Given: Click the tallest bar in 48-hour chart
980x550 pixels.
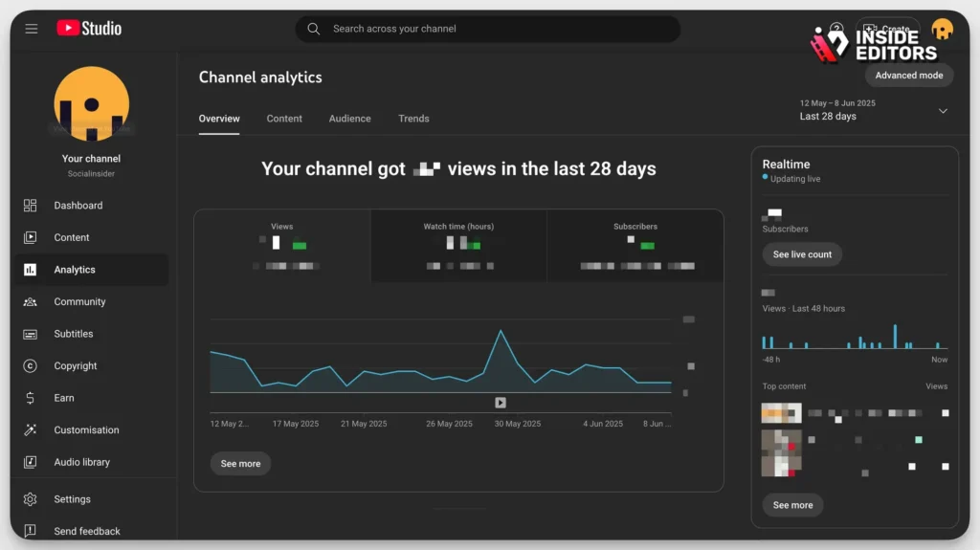Looking at the screenshot, I should coord(895,337).
